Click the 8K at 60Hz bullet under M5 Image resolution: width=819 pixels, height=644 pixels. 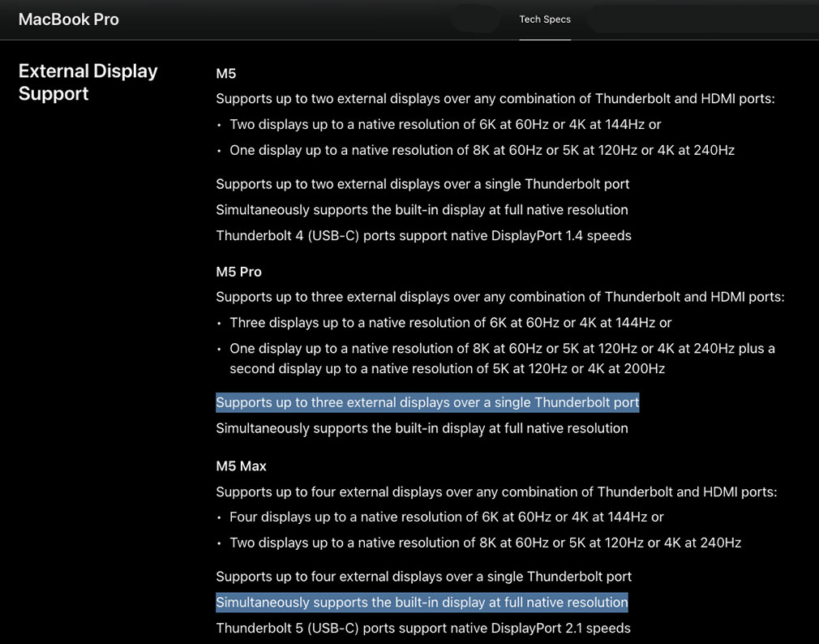(481, 149)
